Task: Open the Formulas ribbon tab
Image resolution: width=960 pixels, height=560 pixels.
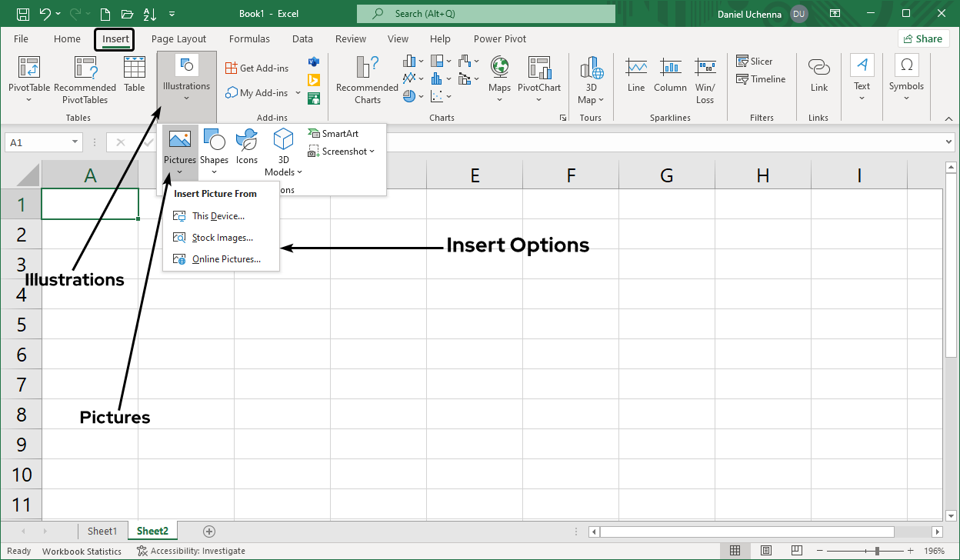Action: 249,39
